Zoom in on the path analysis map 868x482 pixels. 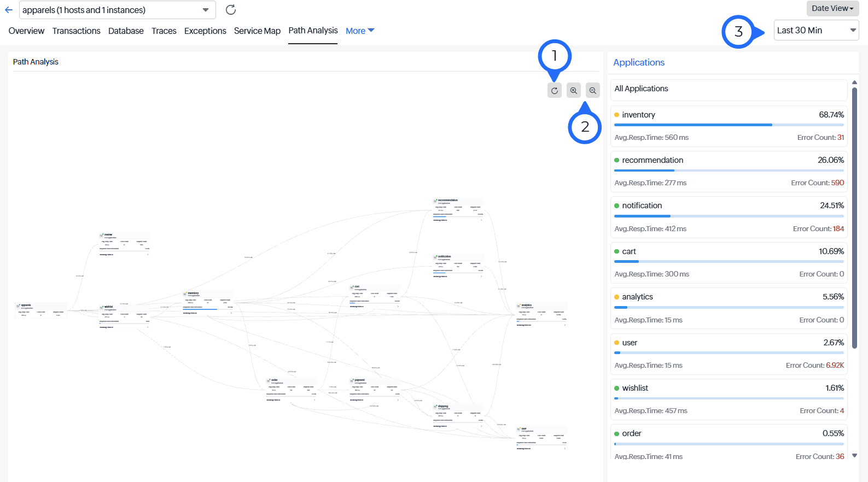point(573,91)
